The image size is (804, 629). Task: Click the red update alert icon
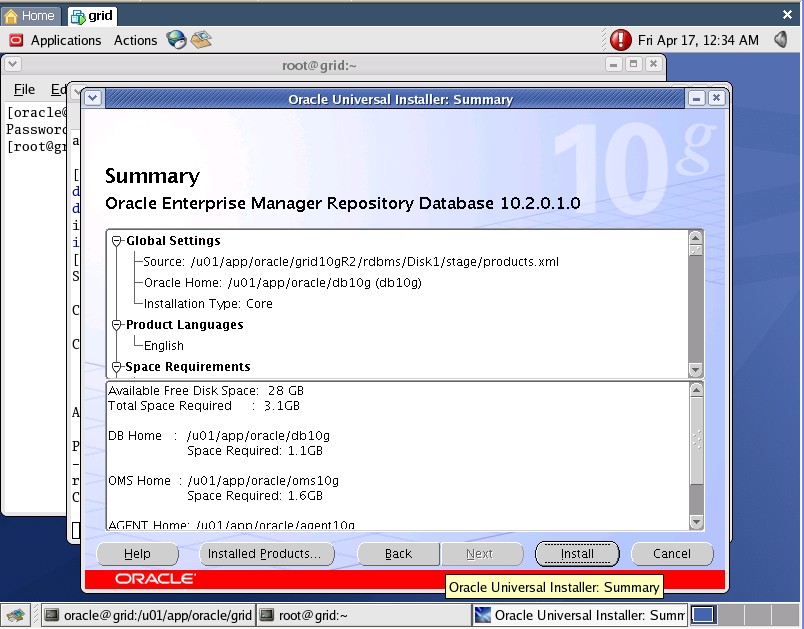point(621,40)
